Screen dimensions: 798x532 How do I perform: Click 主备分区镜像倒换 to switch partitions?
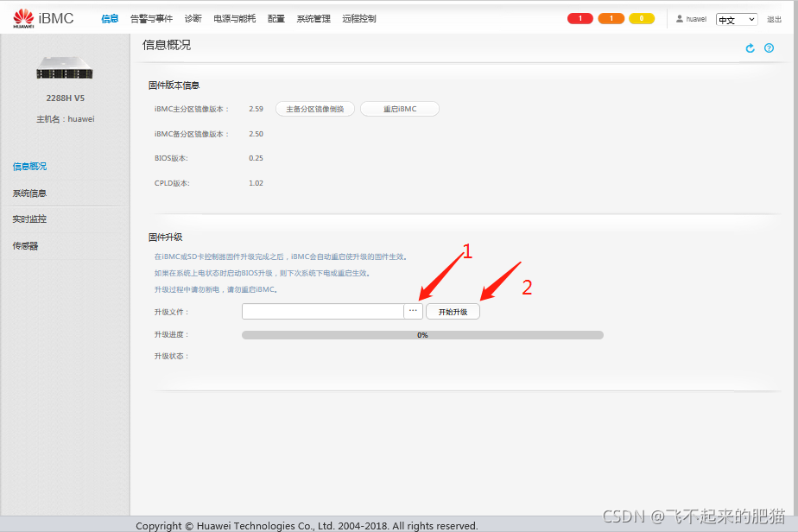[x=316, y=109]
